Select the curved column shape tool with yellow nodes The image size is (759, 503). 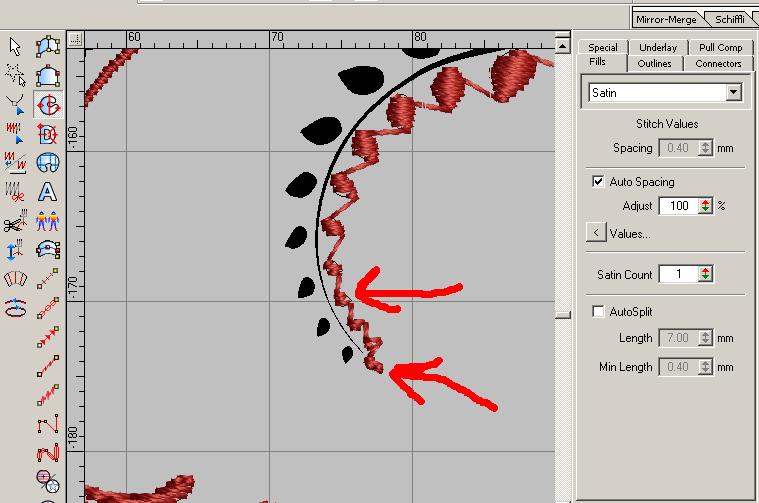48,46
